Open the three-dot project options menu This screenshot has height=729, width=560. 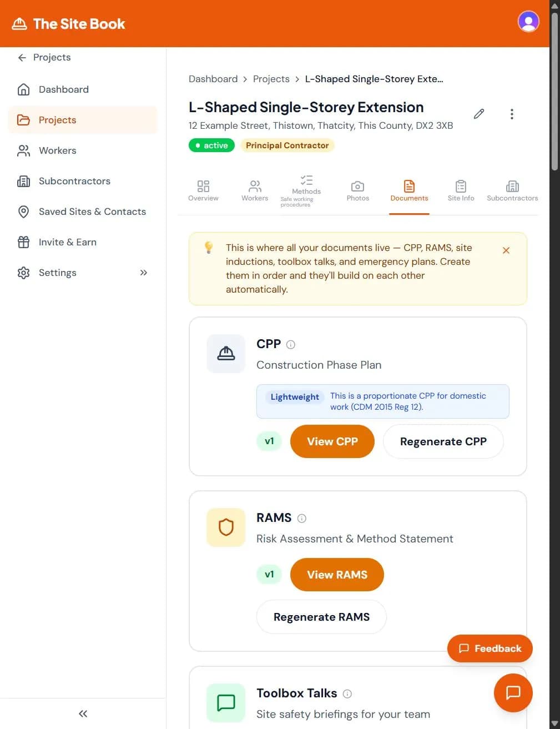[x=512, y=114]
